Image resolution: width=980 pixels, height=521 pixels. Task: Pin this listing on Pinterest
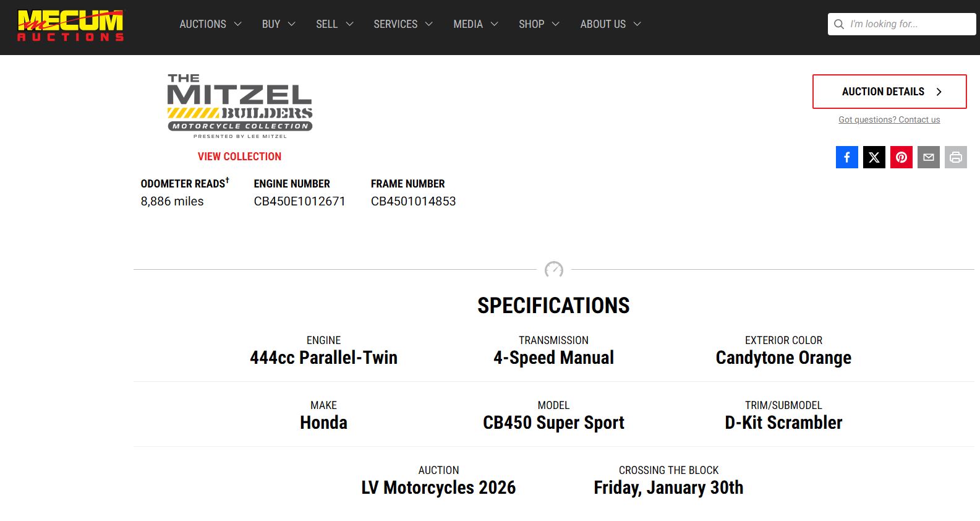tap(901, 157)
